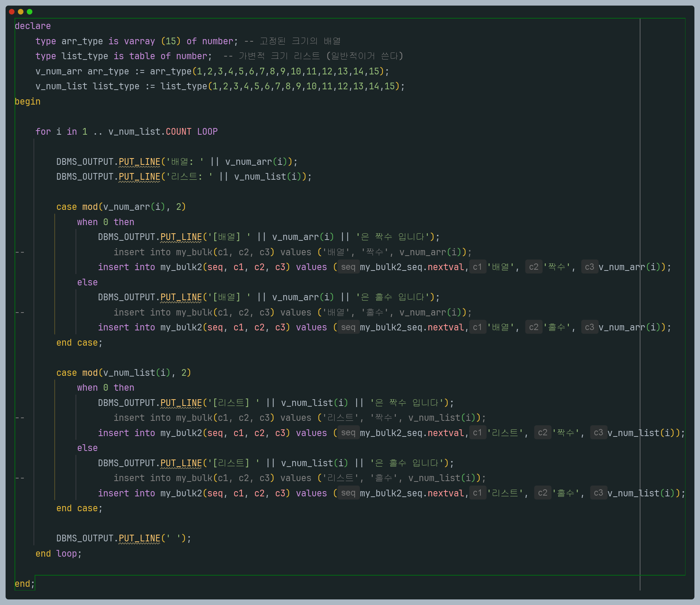
Task: Click PUT_LINE(' ') blank output line
Action: pyautogui.click(x=124, y=538)
